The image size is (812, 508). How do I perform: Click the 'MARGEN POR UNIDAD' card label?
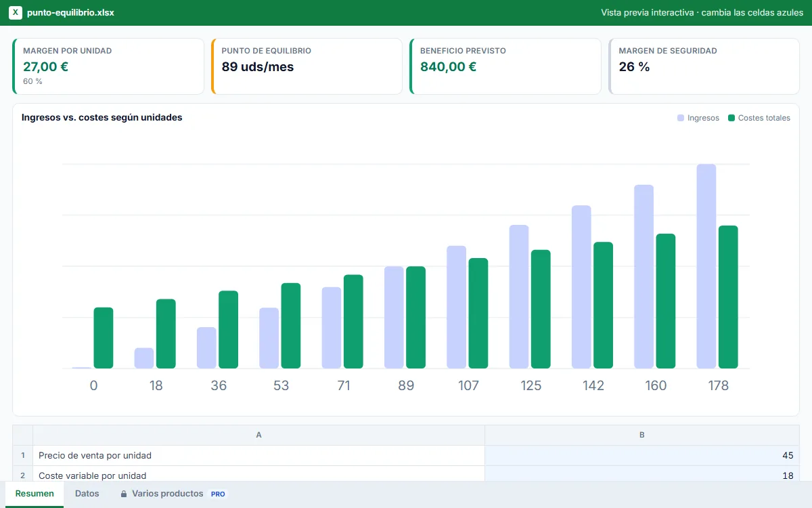tap(67, 51)
